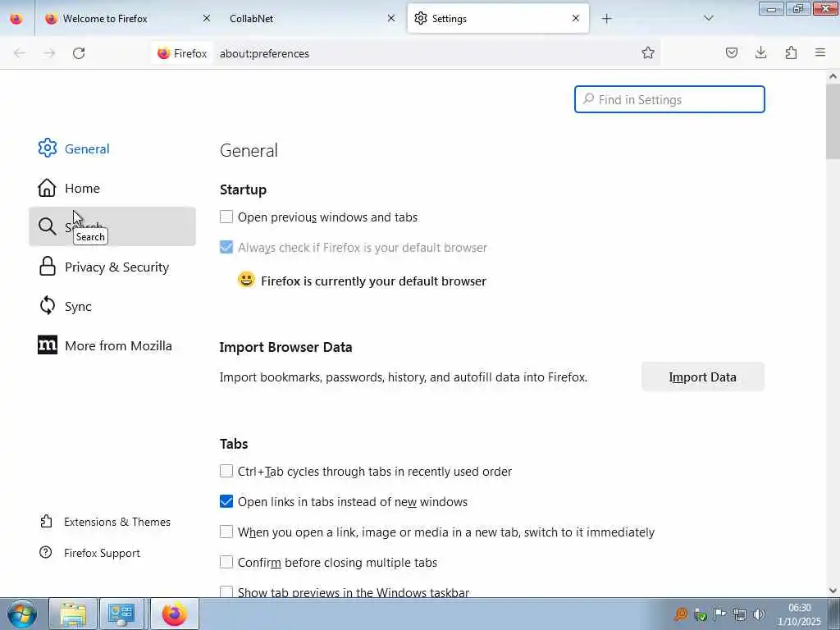
Task: Click the question mark icon beside Firefox Support
Action: [46, 552]
